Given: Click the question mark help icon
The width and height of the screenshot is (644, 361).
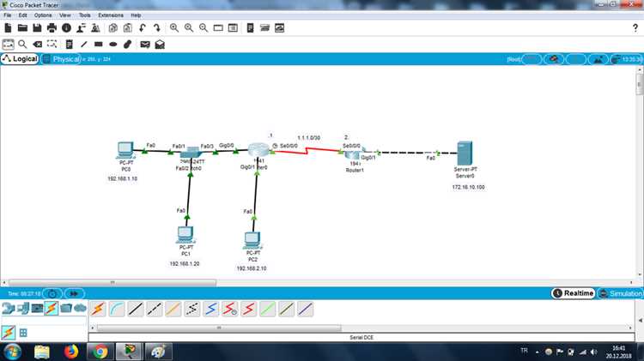Looking at the screenshot, I should pyautogui.click(x=635, y=28).
